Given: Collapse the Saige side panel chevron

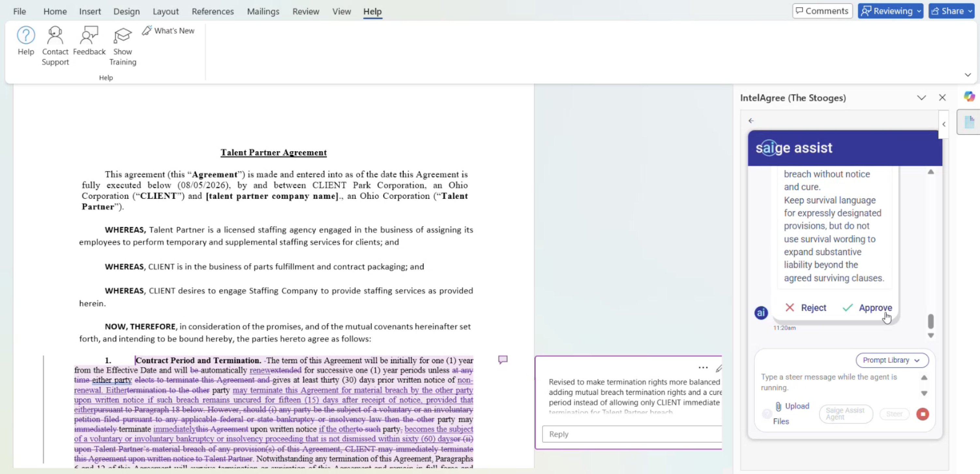Looking at the screenshot, I should point(943,125).
